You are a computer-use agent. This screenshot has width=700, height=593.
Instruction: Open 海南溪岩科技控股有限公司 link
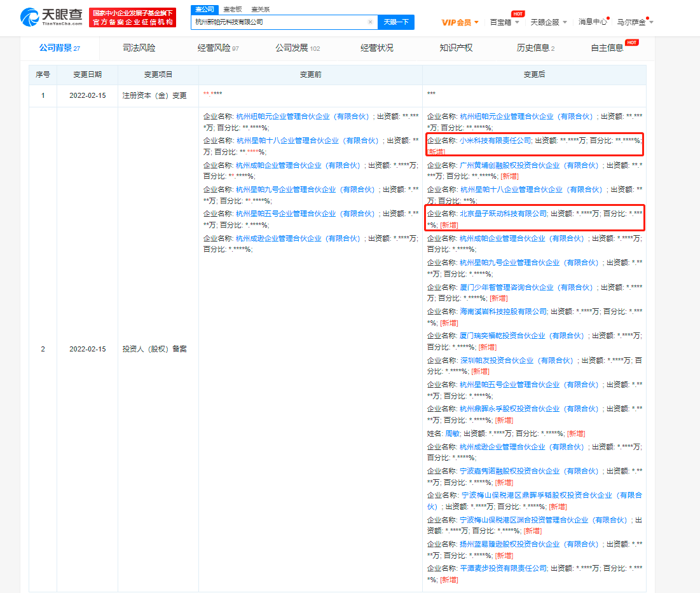503,311
